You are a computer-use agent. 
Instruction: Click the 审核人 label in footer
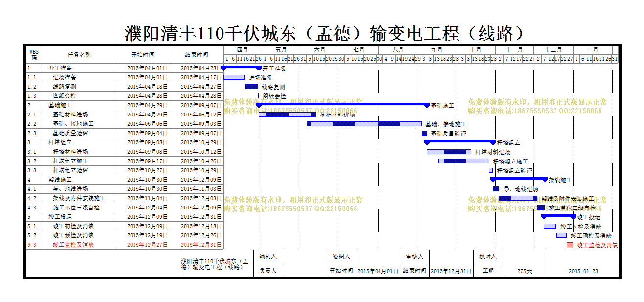[x=415, y=256]
